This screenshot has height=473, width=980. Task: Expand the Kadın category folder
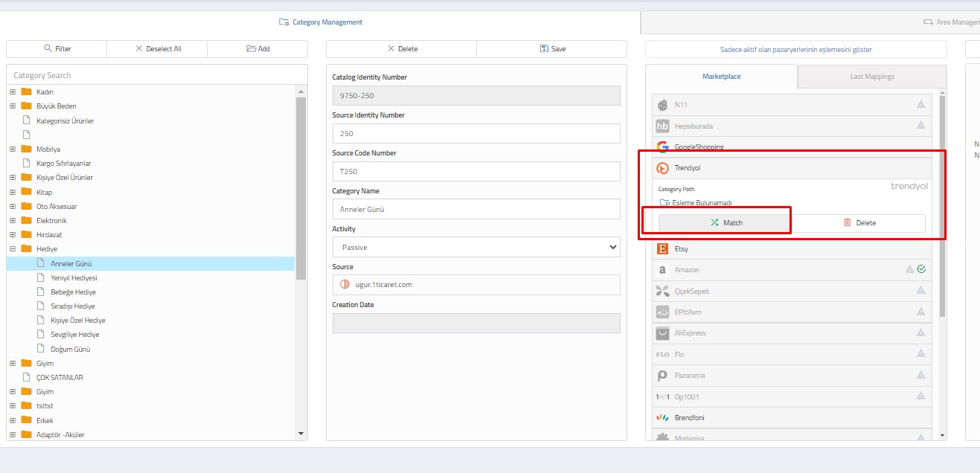(x=13, y=92)
